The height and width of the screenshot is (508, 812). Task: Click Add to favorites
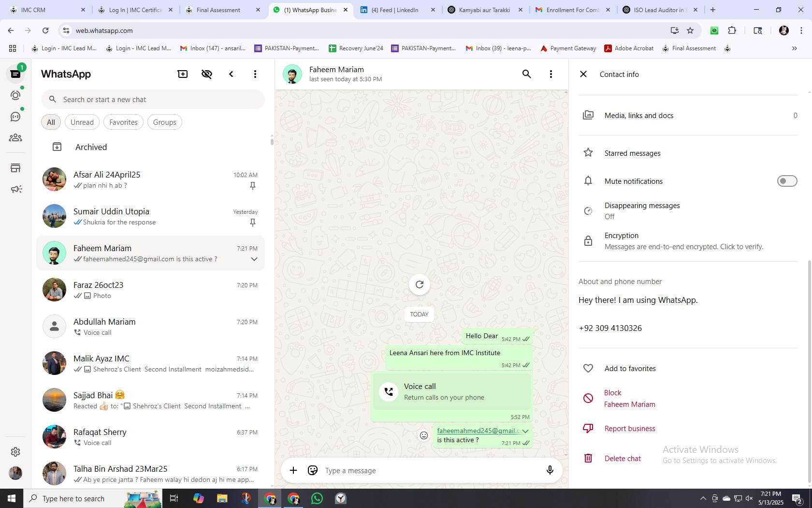pos(688,369)
